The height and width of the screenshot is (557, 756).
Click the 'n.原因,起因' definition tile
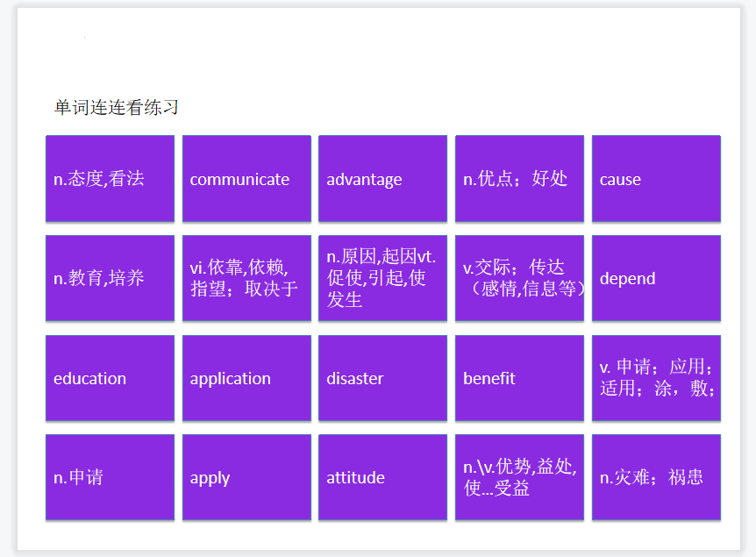click(x=382, y=278)
